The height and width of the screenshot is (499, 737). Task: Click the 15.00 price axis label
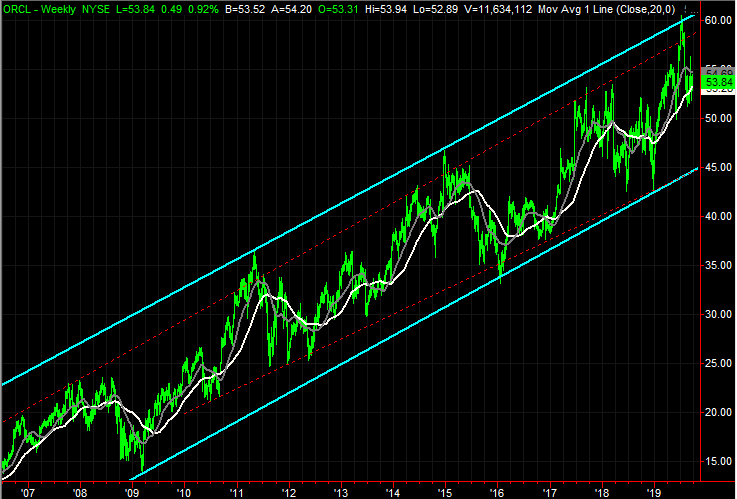[x=719, y=461]
